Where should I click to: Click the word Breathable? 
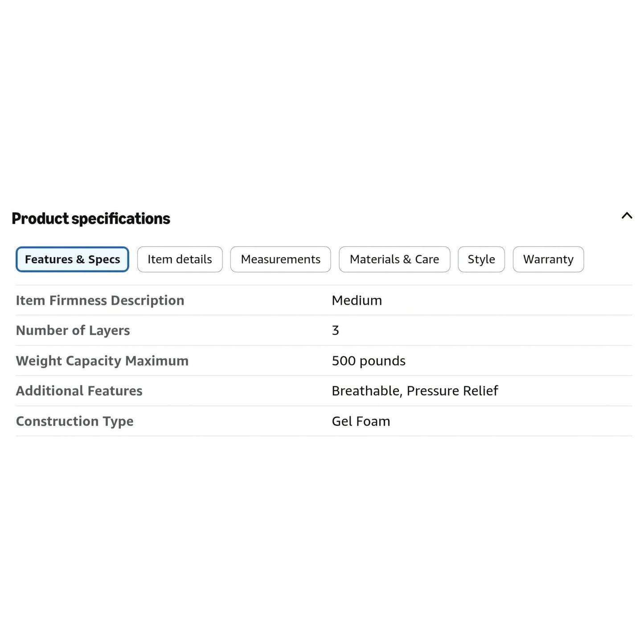(367, 391)
